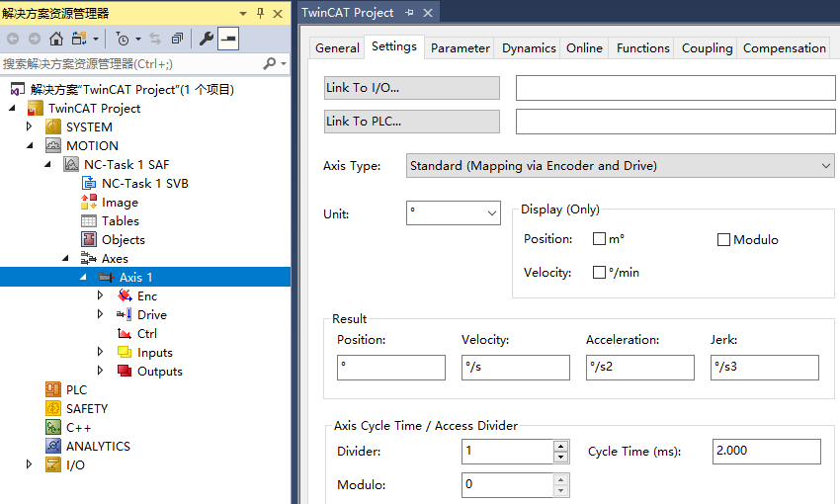The width and height of the screenshot is (840, 504).
Task: Increase the Divider value with up arrow
Action: click(x=561, y=446)
